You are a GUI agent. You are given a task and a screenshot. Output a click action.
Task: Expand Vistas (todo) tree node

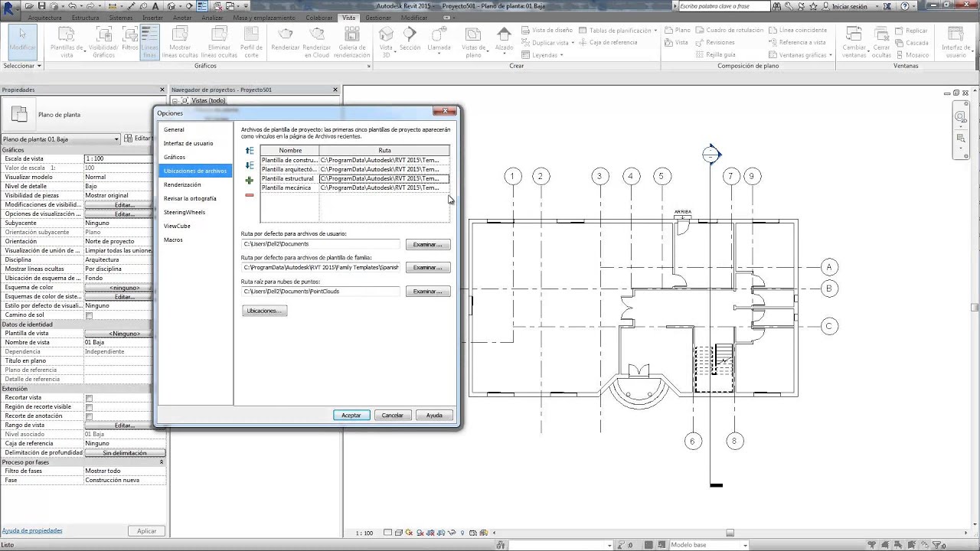pos(175,101)
